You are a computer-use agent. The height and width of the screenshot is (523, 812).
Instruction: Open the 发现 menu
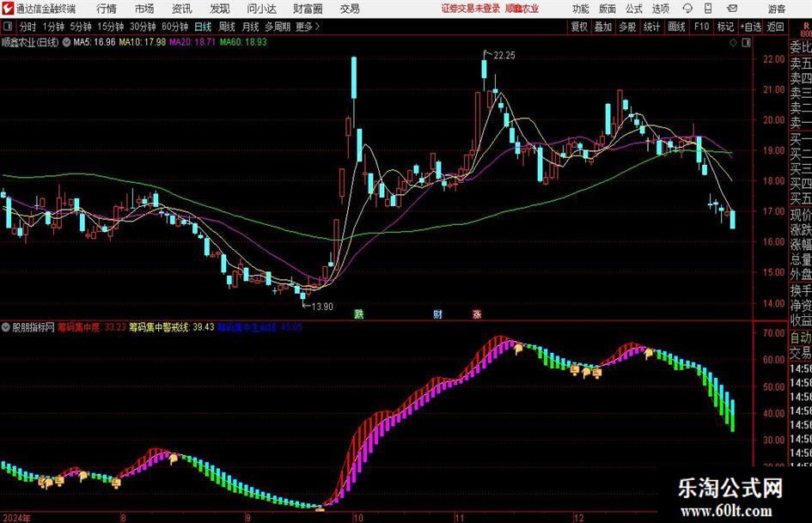[x=220, y=9]
